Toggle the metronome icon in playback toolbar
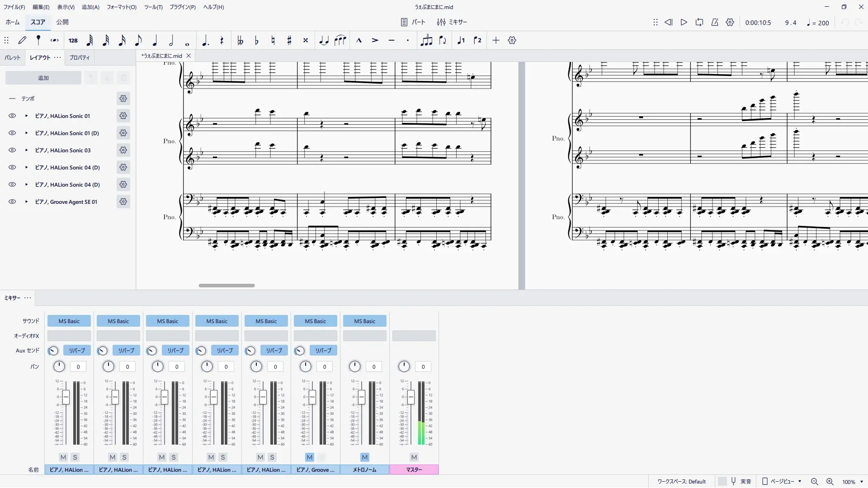 (715, 22)
